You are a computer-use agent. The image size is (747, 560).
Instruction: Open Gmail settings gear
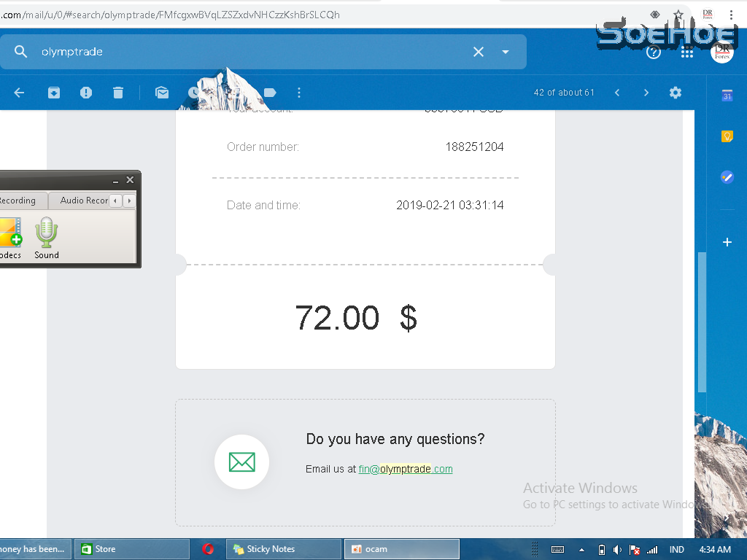pyautogui.click(x=676, y=93)
